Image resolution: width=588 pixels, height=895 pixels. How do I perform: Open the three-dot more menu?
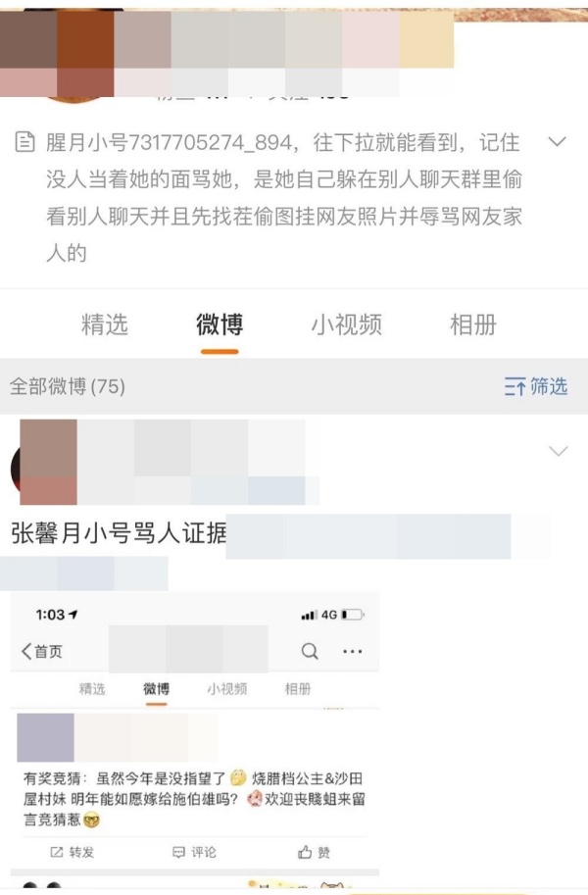352,651
